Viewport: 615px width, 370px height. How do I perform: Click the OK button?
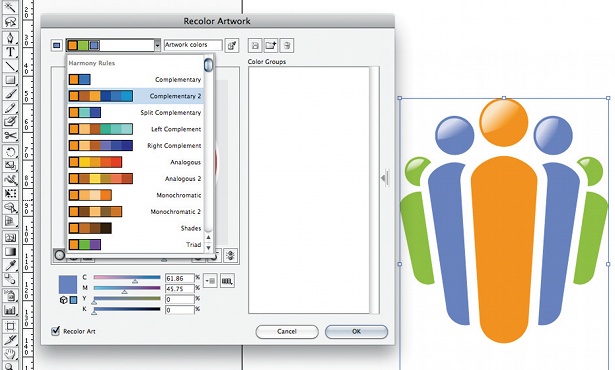click(356, 332)
